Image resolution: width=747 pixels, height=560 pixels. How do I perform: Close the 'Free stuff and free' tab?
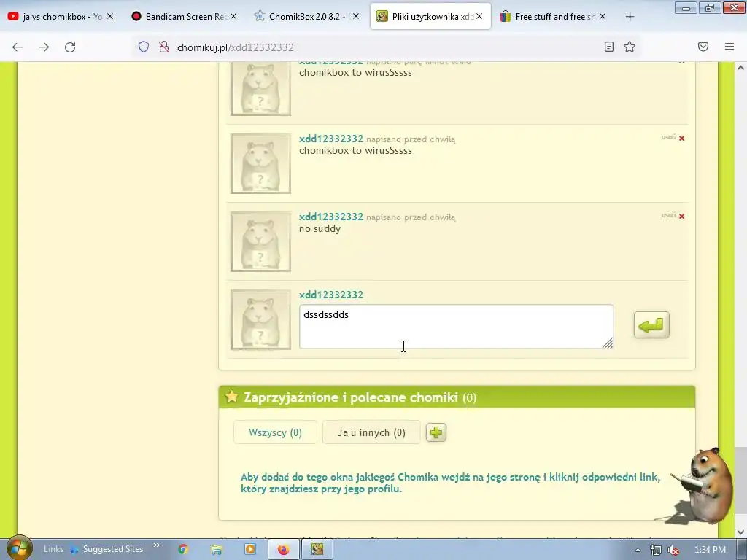pos(603,16)
